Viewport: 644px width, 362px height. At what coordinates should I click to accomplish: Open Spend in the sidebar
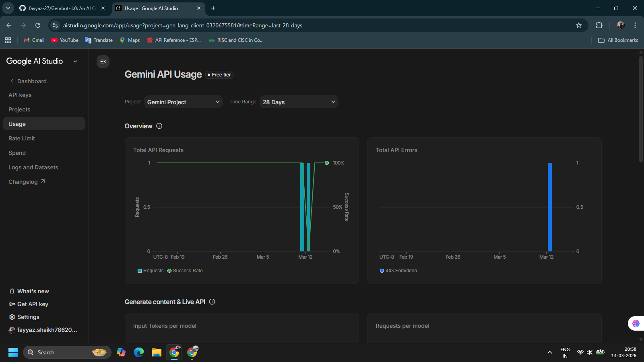click(17, 153)
